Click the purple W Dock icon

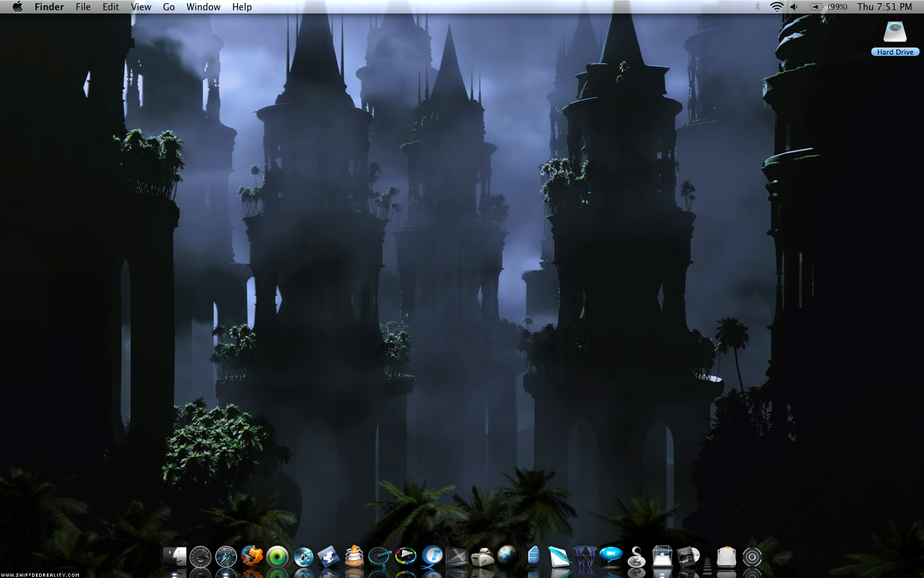pyautogui.click(x=585, y=556)
